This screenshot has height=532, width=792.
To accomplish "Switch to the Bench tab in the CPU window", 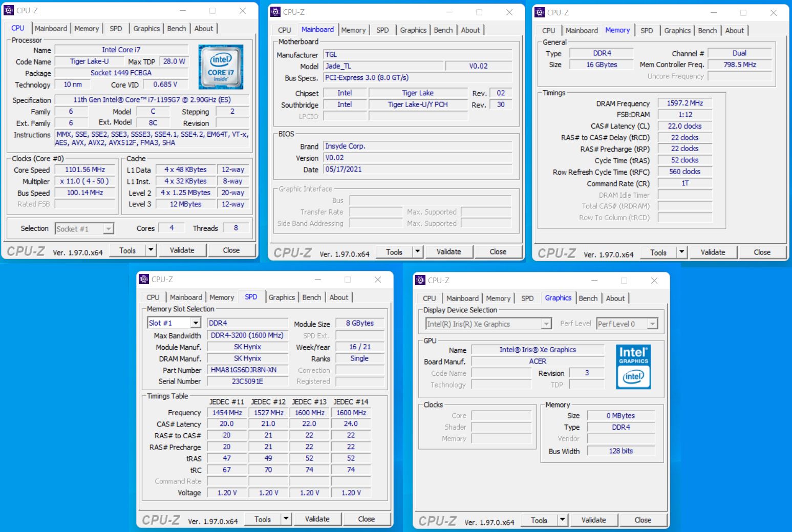I will [x=177, y=29].
